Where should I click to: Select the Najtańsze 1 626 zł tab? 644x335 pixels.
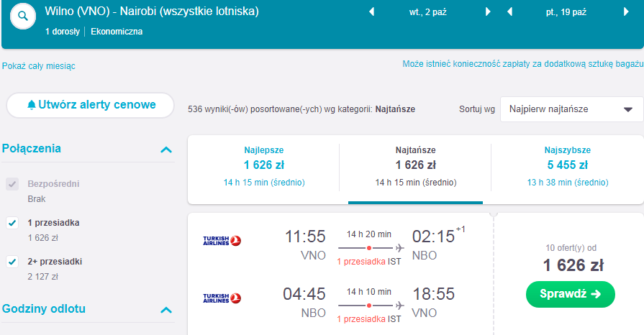[x=416, y=167]
